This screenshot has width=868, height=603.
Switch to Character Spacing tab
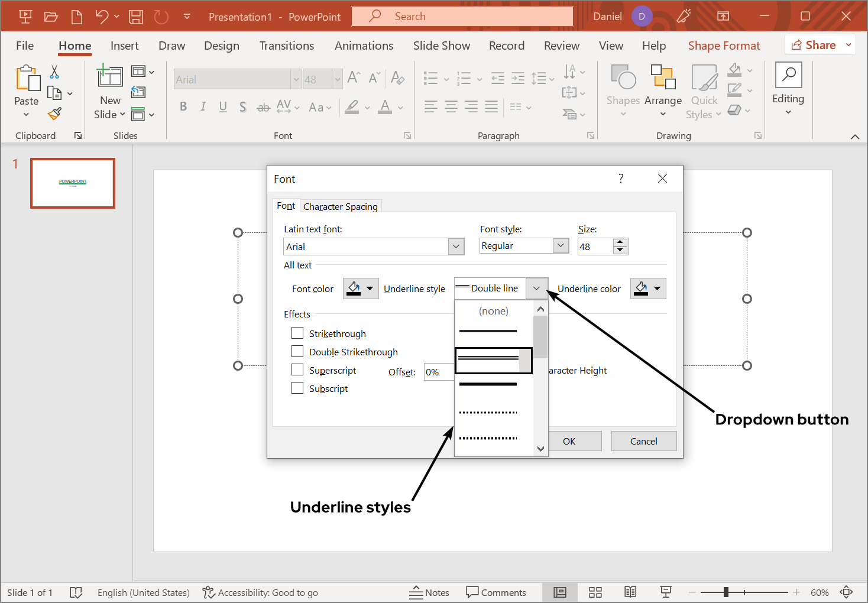(340, 206)
